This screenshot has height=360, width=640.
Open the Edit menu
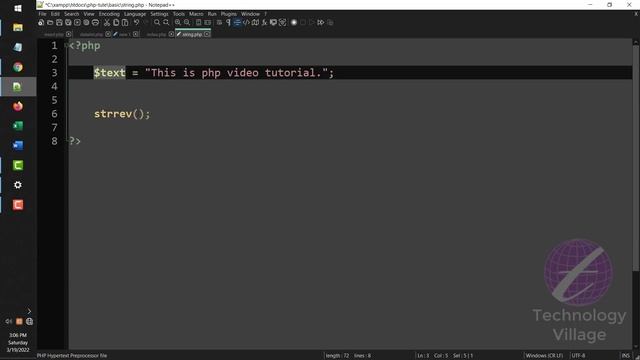pos(55,14)
